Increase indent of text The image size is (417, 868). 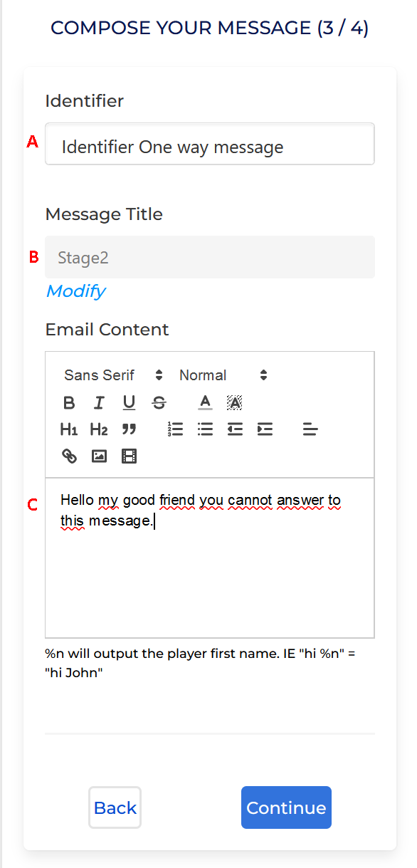[x=265, y=429]
